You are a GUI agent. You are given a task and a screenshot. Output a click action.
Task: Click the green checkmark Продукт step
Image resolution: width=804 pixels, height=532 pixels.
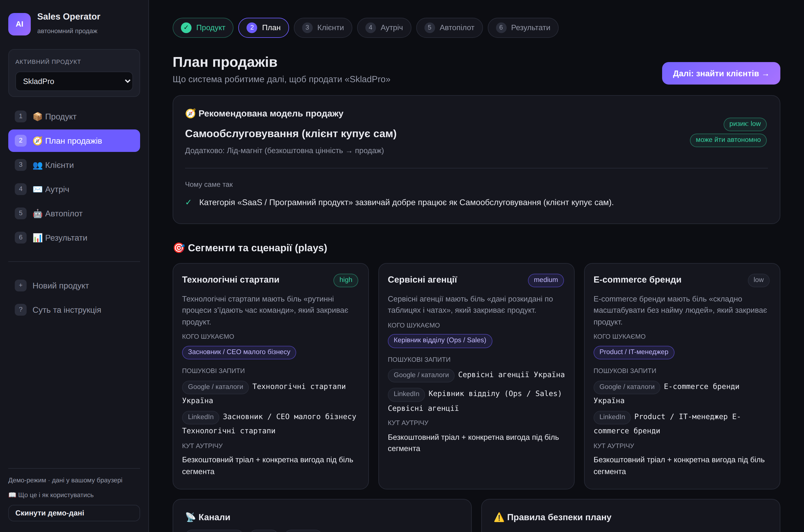click(x=203, y=27)
